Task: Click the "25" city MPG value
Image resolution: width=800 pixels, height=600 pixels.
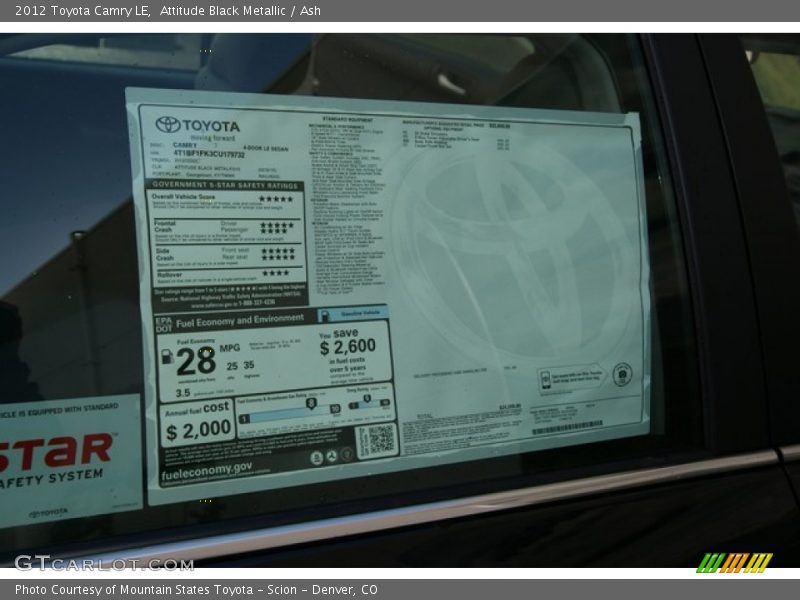Action: pyautogui.click(x=232, y=366)
